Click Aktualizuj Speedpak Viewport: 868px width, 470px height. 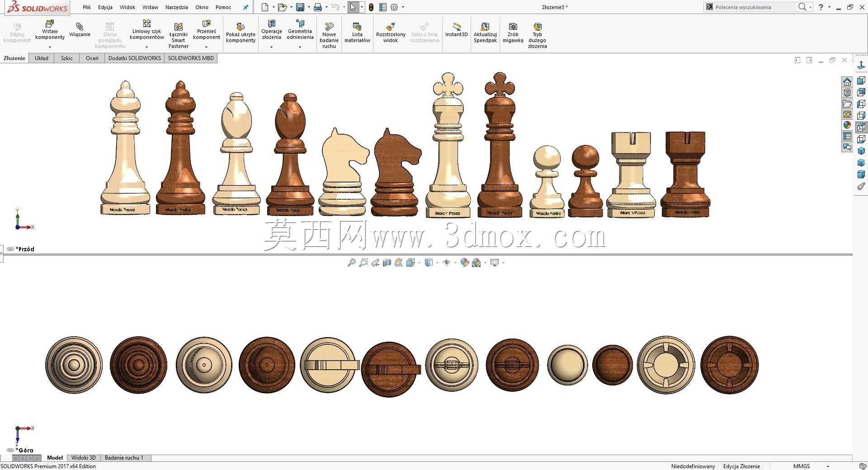[485, 33]
